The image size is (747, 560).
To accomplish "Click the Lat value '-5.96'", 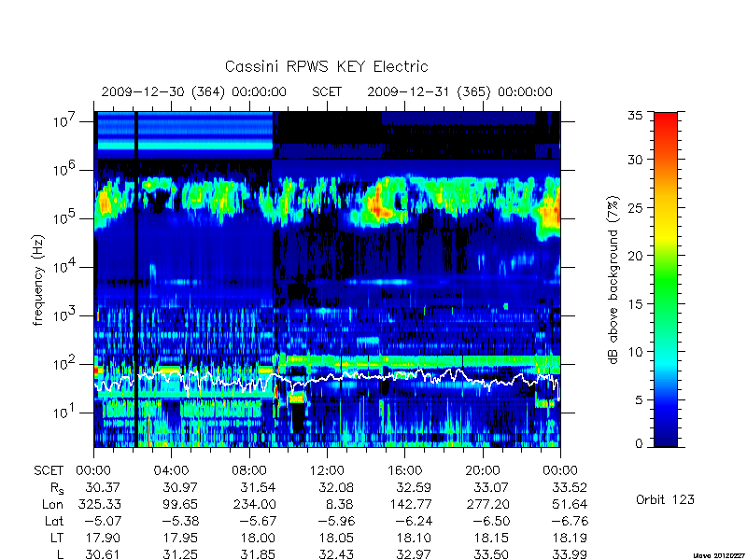I will tap(334, 521).
